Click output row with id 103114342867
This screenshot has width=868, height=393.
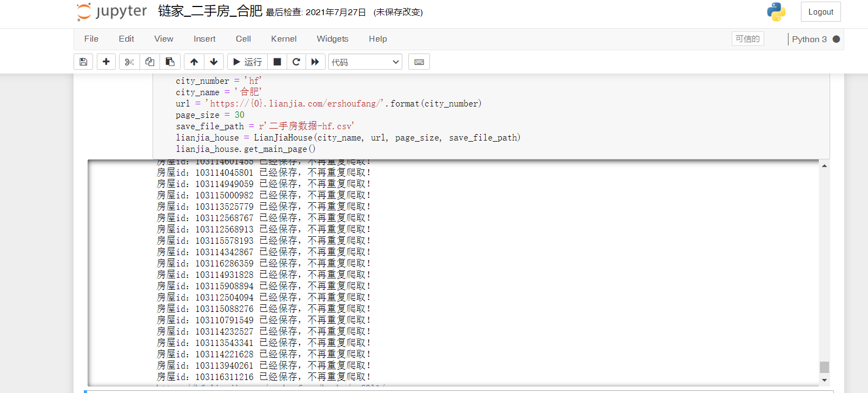point(264,252)
